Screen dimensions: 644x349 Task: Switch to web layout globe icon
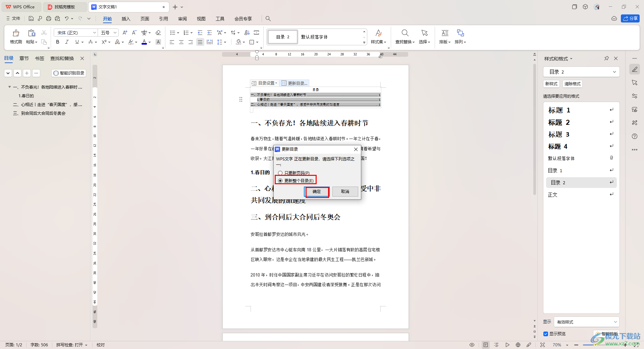[x=518, y=345]
